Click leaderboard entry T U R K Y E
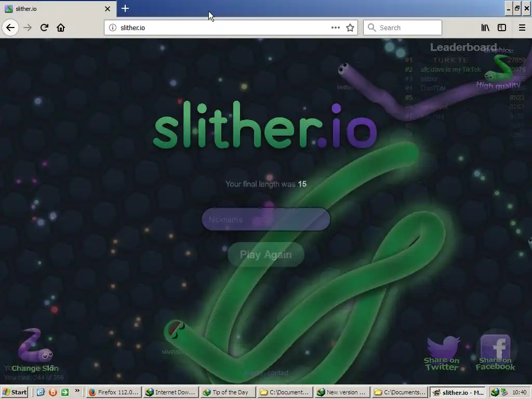The height and width of the screenshot is (399, 532). click(450, 60)
